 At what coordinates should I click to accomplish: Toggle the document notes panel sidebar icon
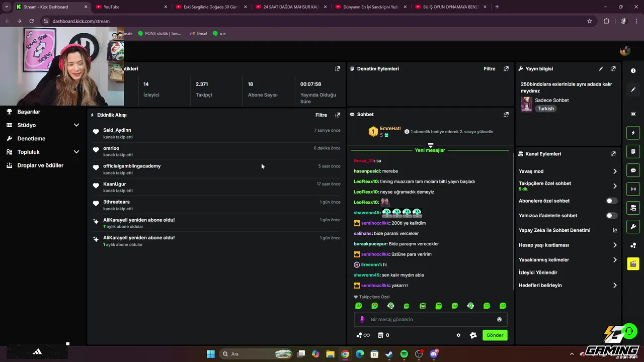[633, 151]
